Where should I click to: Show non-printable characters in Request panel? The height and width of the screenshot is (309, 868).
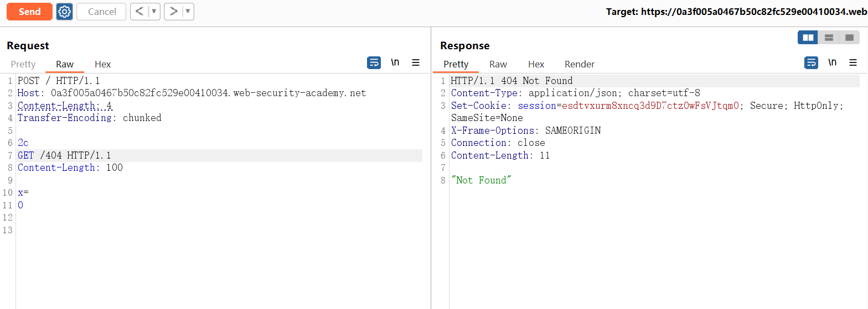(x=395, y=63)
